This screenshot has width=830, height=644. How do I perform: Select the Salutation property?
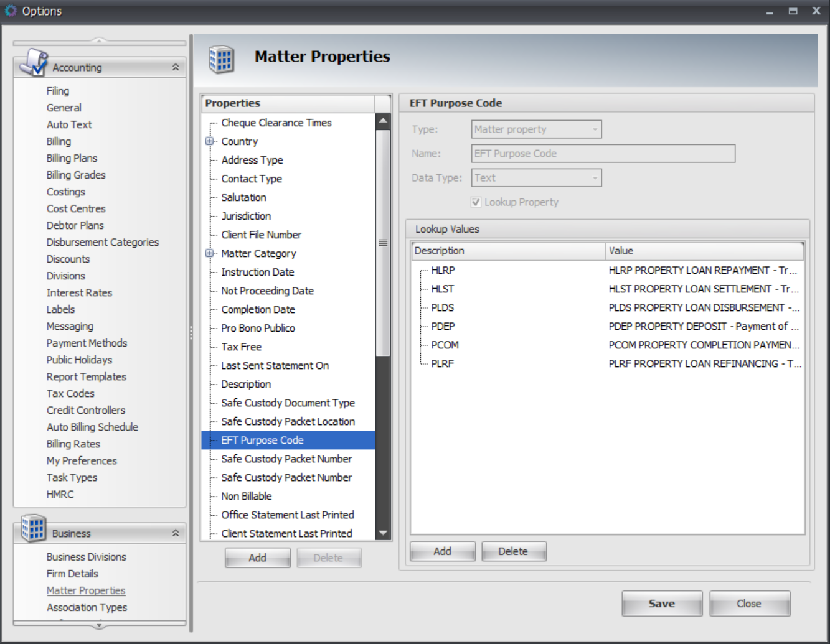point(243,197)
